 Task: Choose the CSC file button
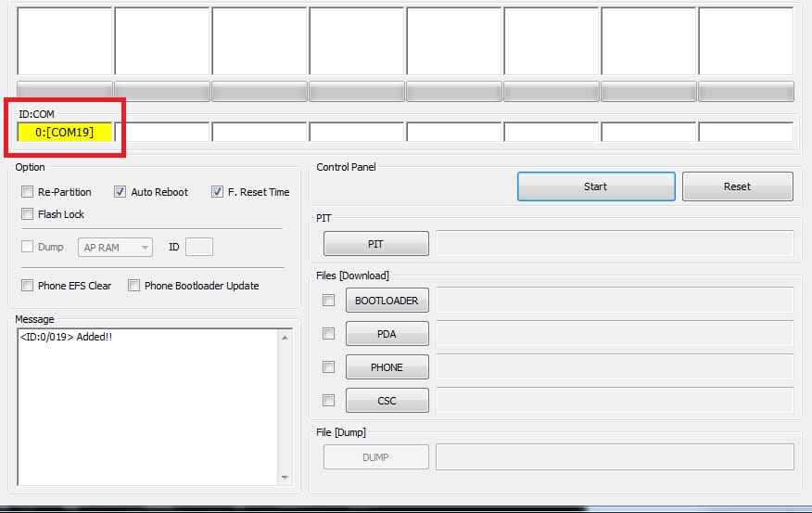click(387, 401)
